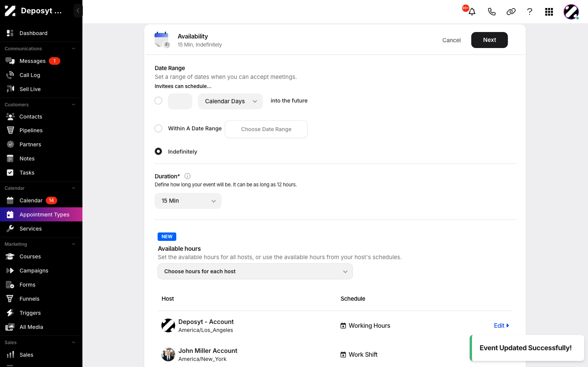Click the number of days input field
588x367 pixels.
click(180, 101)
